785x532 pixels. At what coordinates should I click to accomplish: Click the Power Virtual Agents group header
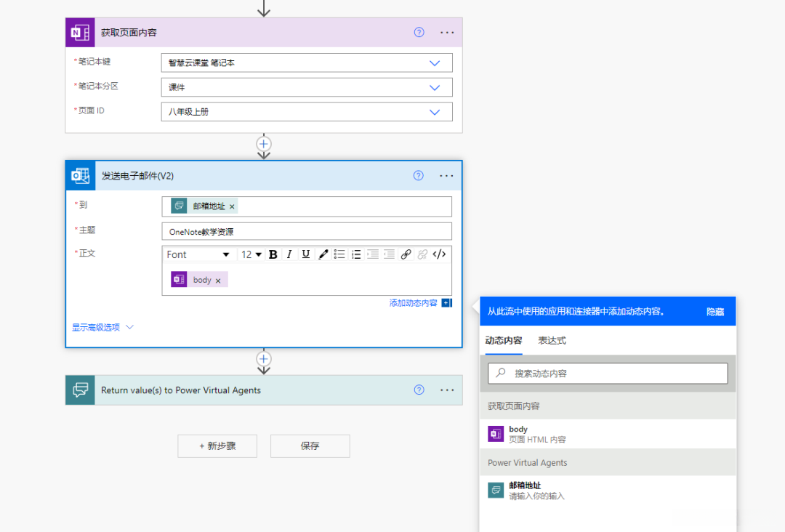tap(608, 462)
